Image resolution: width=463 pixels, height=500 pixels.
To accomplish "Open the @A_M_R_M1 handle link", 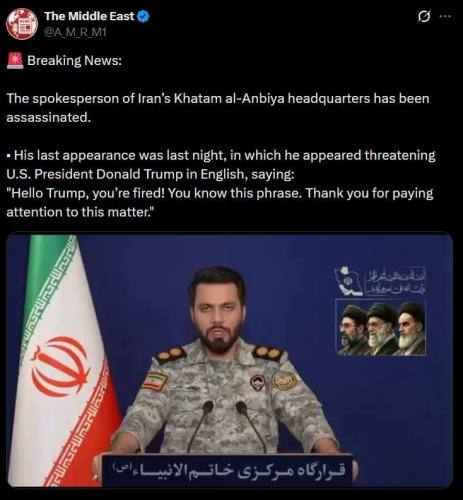I will click(x=75, y=32).
